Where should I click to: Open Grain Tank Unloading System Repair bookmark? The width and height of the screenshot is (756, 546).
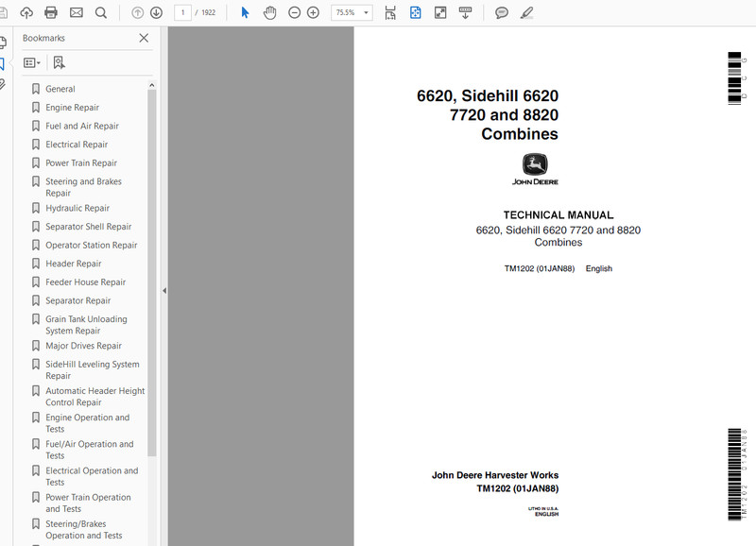(x=86, y=325)
